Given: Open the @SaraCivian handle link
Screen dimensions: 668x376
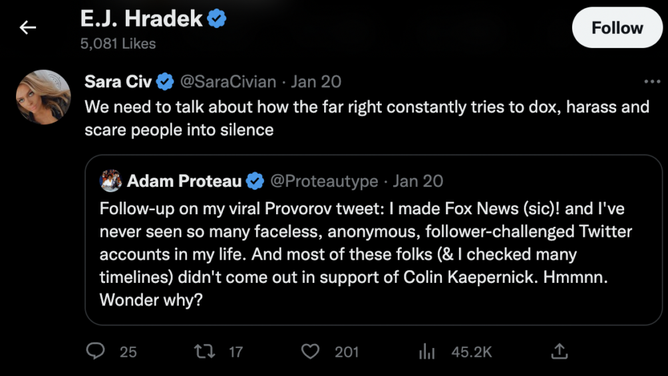Looking at the screenshot, I should click(228, 81).
